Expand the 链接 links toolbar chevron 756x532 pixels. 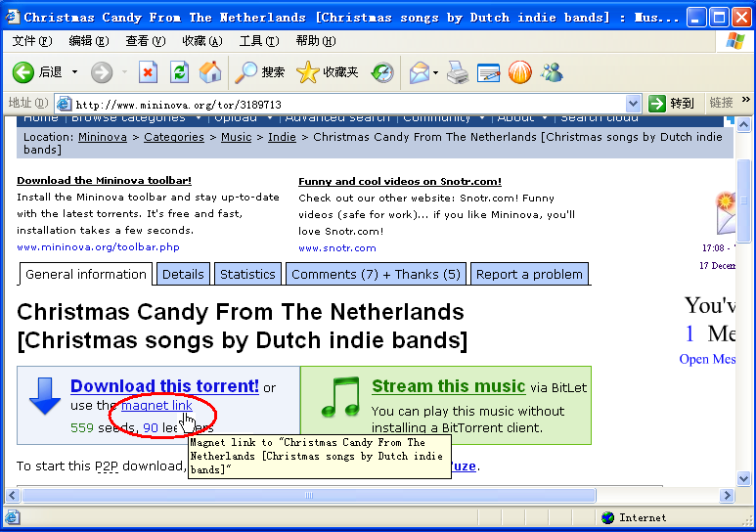click(x=746, y=100)
